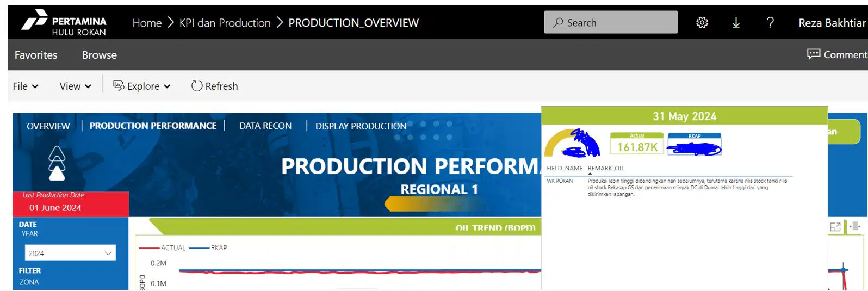Click the Actual 161.87K card

pos(637,144)
